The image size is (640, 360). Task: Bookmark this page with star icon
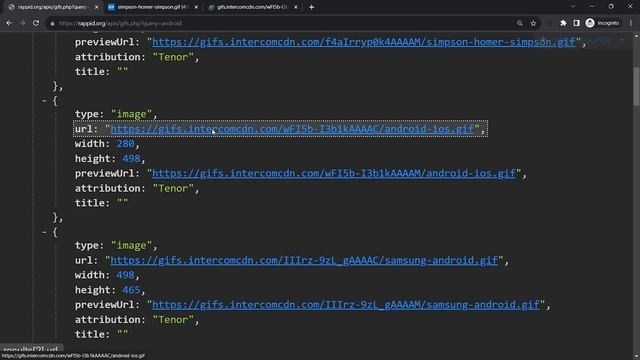click(533, 23)
